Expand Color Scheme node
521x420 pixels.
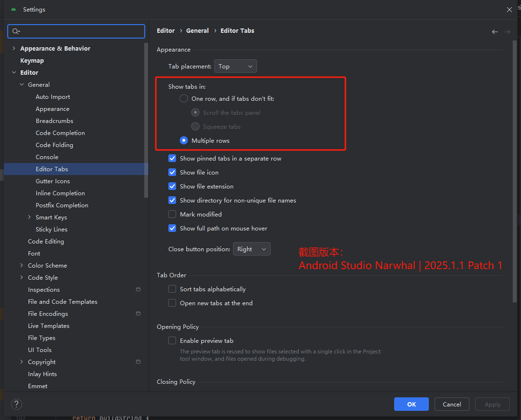pos(22,265)
